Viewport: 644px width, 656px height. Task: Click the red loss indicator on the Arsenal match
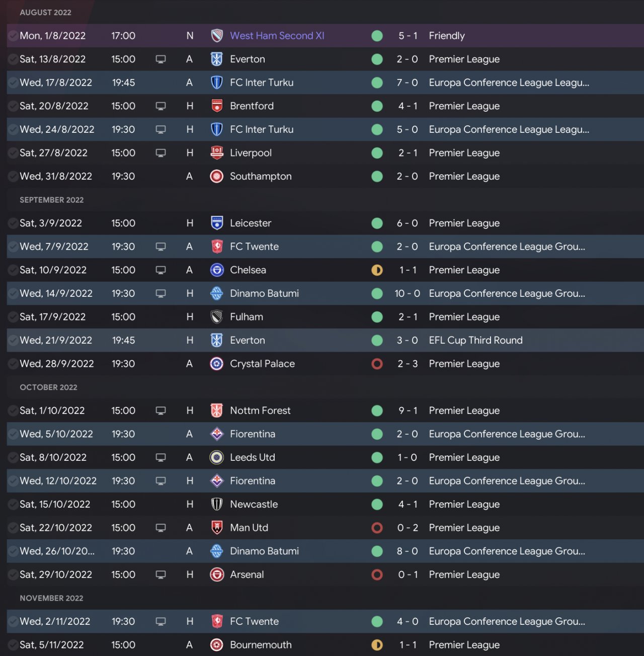[377, 575]
